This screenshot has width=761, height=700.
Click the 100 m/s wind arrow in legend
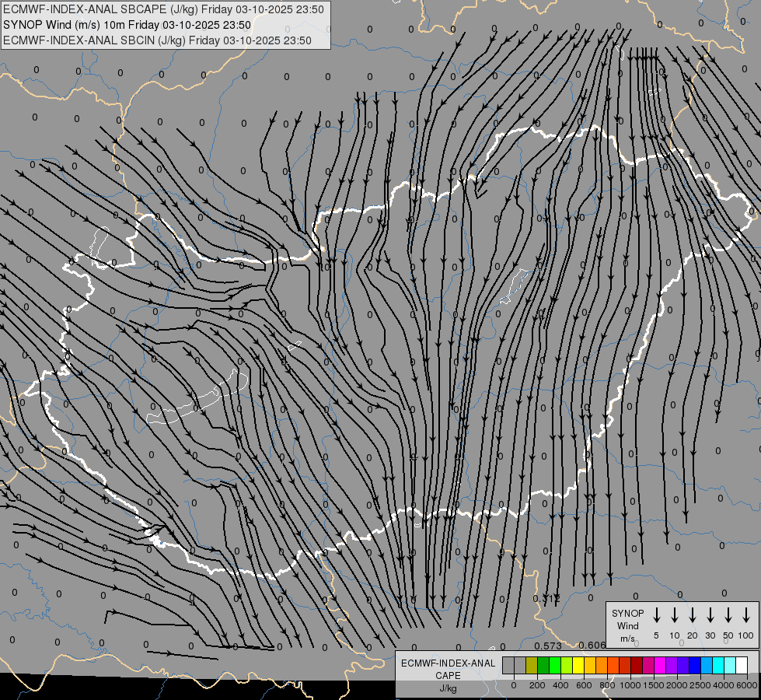746,614
